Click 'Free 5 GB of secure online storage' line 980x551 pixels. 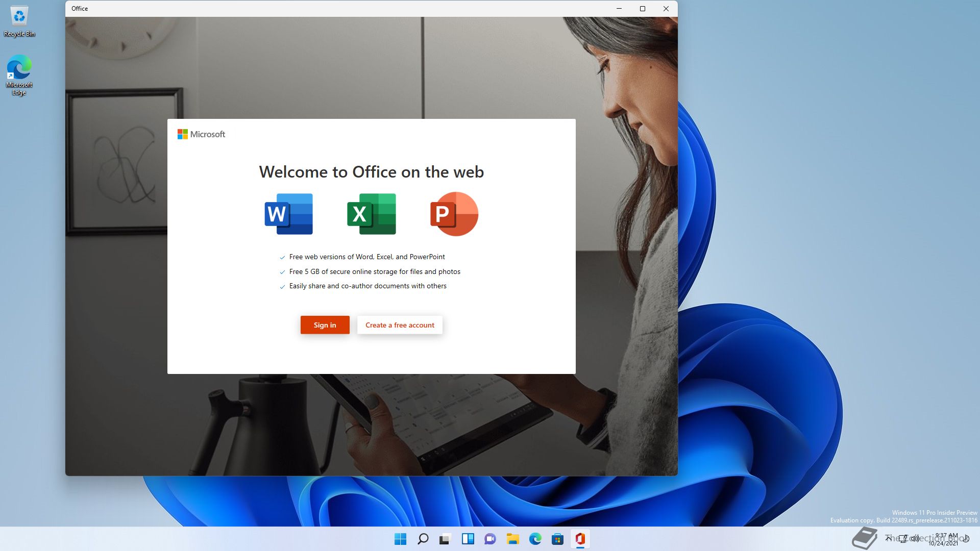tap(375, 271)
